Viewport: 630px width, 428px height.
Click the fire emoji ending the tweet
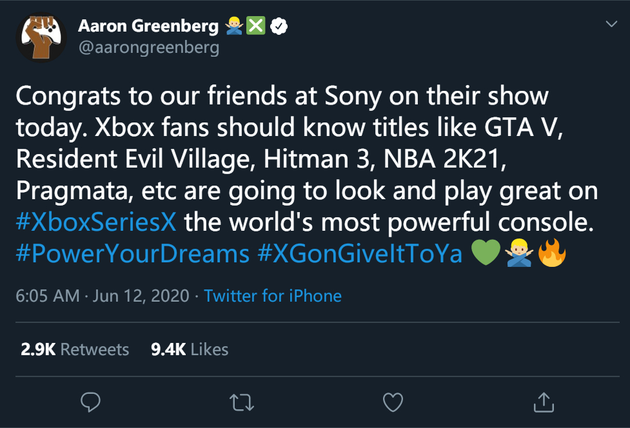[552, 254]
